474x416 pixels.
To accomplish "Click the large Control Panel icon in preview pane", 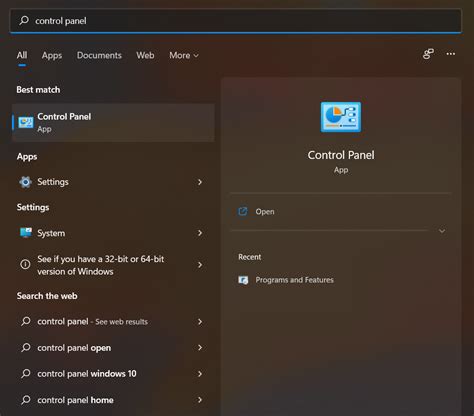I will click(x=341, y=117).
